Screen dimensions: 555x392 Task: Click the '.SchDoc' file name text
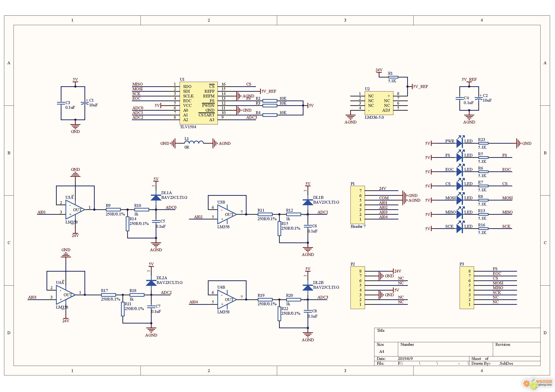click(x=506, y=363)
